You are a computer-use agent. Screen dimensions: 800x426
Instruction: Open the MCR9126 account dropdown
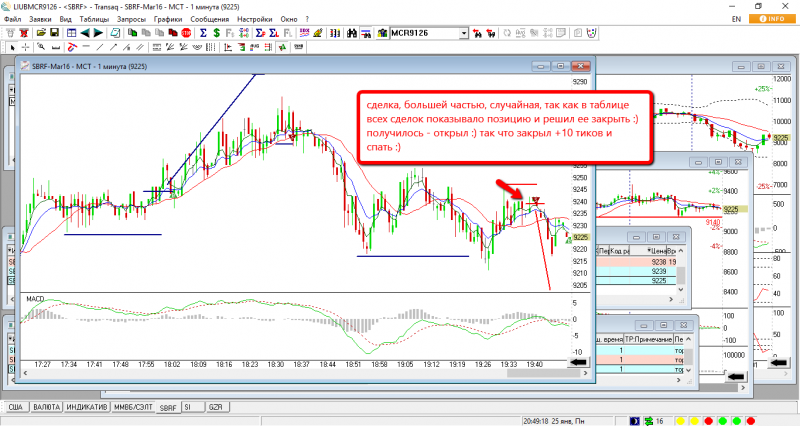click(464, 33)
